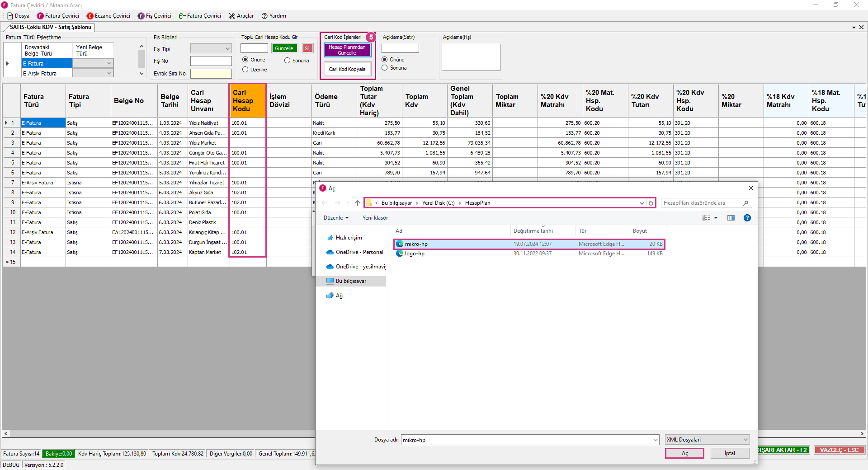Screen dimensions: 868x470
Task: Open the Düzenle dropdown menu
Action: click(336, 218)
